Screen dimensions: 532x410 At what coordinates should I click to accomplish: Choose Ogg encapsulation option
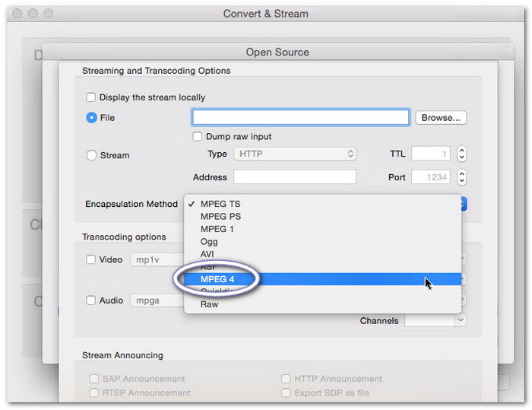pos(322,242)
